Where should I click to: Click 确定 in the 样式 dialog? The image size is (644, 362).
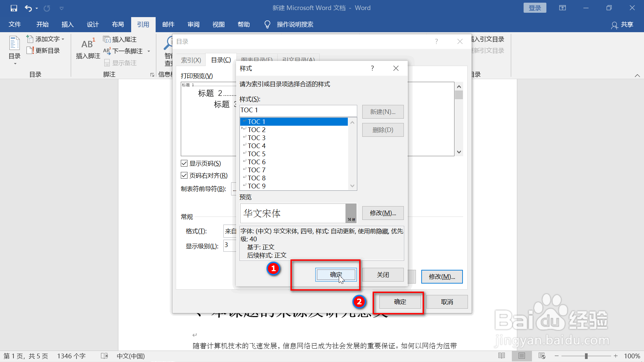coord(335,275)
